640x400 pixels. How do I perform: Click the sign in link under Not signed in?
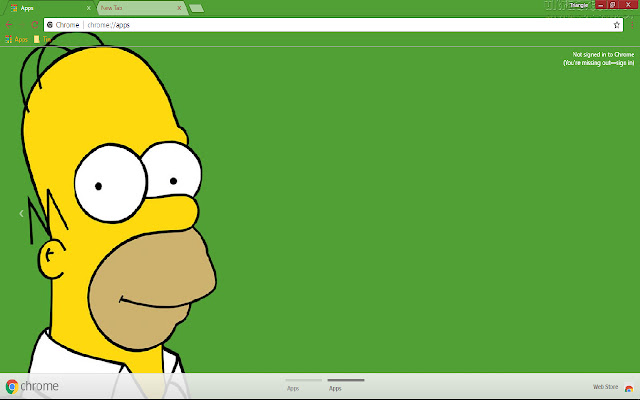click(x=599, y=63)
